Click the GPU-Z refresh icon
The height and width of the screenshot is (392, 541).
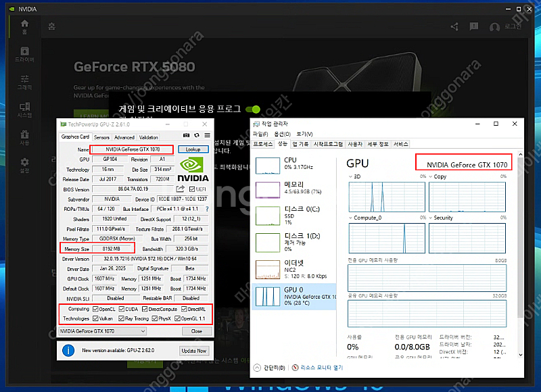point(197,135)
